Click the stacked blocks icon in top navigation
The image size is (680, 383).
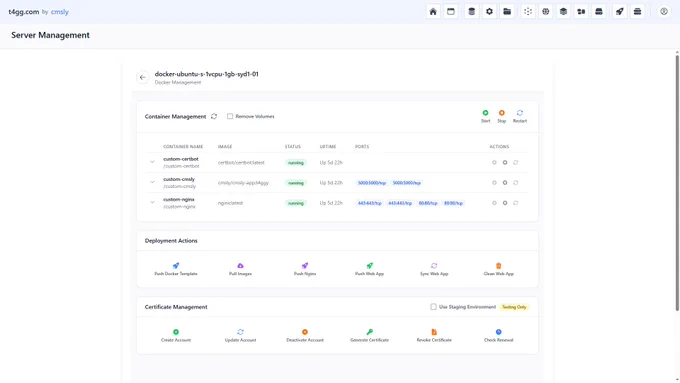(581, 12)
